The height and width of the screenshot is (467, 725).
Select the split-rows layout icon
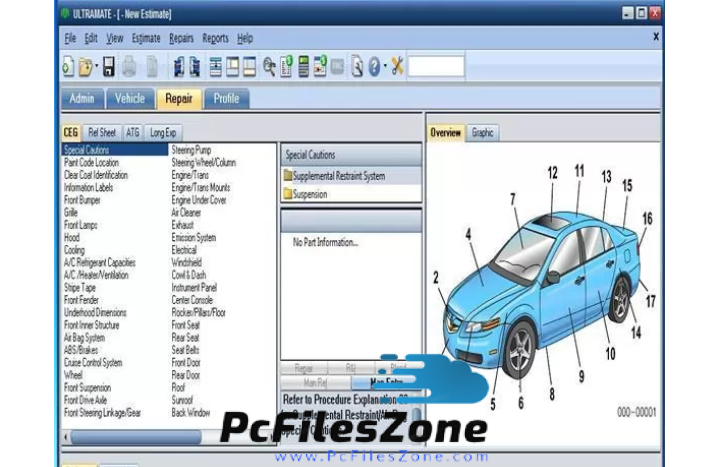click(x=215, y=67)
